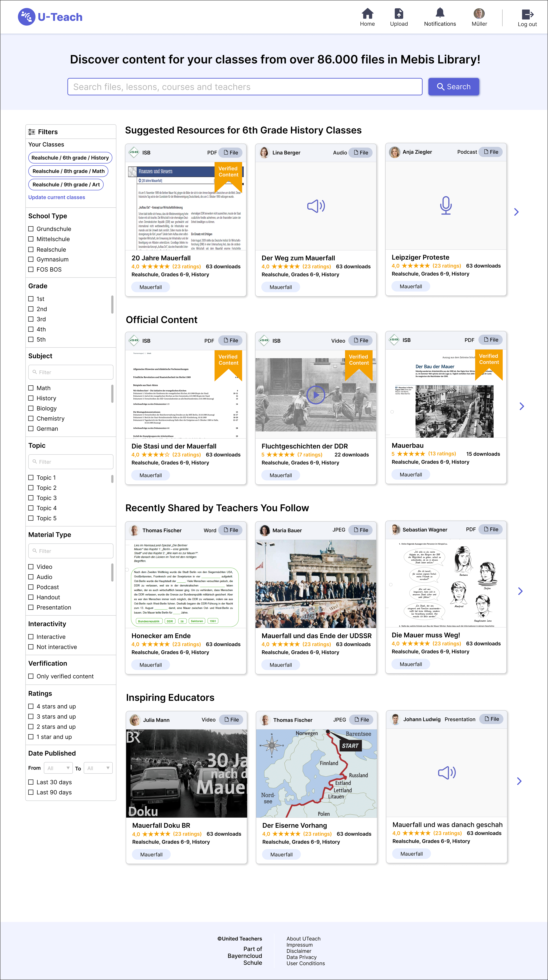This screenshot has height=980, width=548.
Task: Click Mauerfall tag on Leipziger Proteste card
Action: [411, 287]
